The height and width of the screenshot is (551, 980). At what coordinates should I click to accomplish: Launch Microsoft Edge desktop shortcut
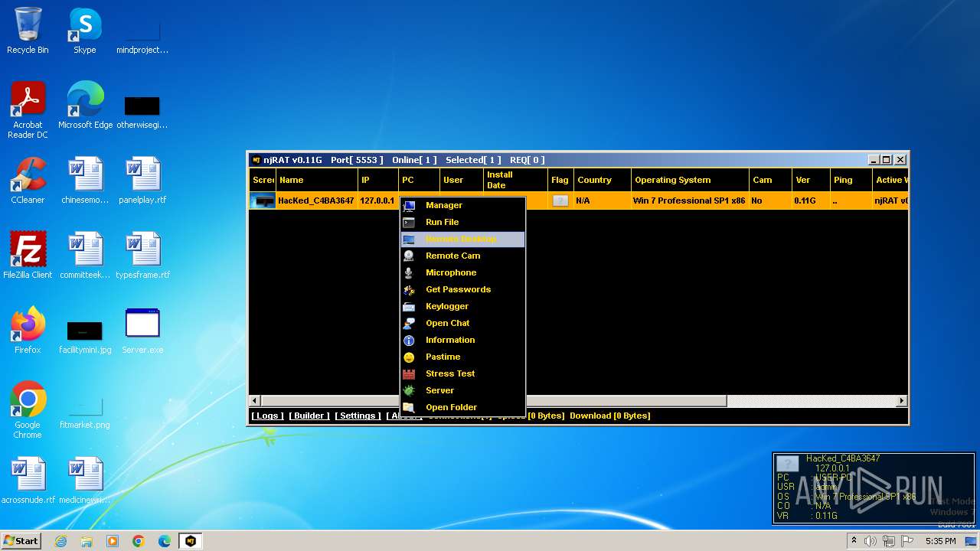click(85, 106)
